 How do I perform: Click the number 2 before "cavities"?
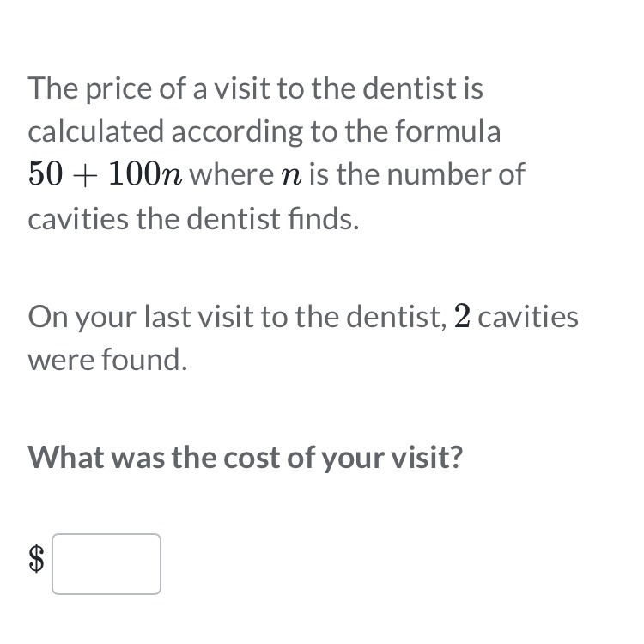point(462,316)
